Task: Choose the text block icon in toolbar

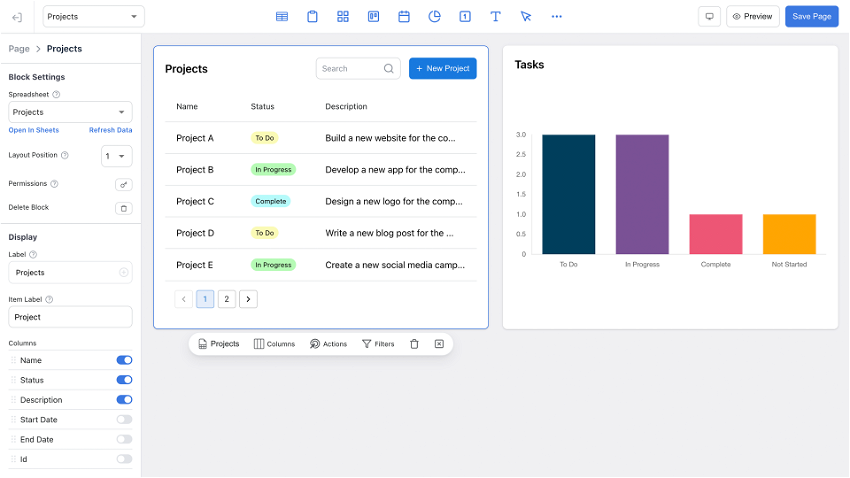Action: (x=495, y=17)
